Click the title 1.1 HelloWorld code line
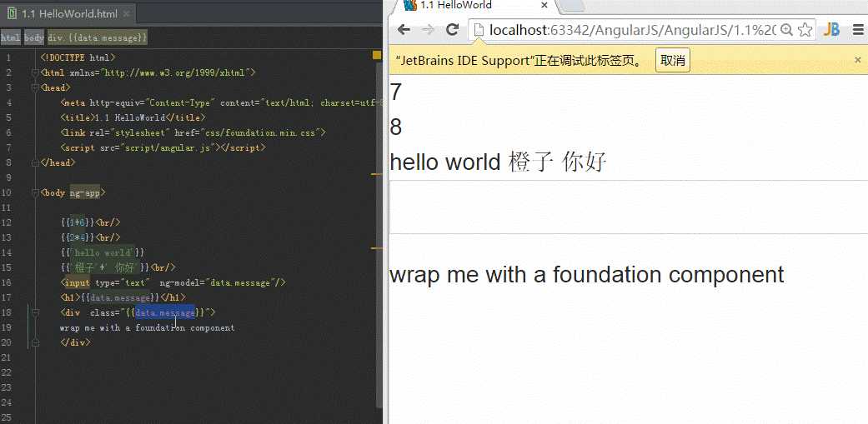 133,117
